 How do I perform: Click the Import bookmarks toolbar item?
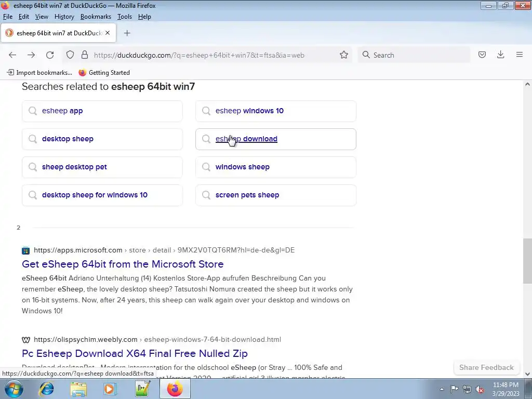click(39, 73)
